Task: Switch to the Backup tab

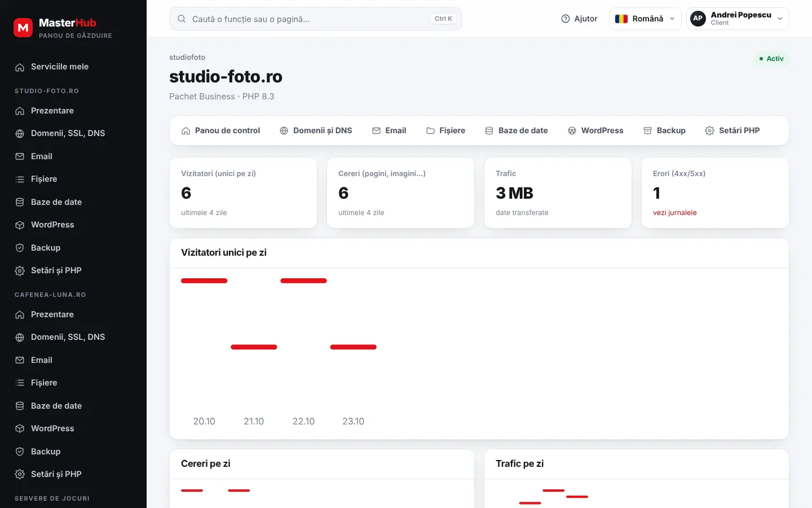Action: pos(664,130)
